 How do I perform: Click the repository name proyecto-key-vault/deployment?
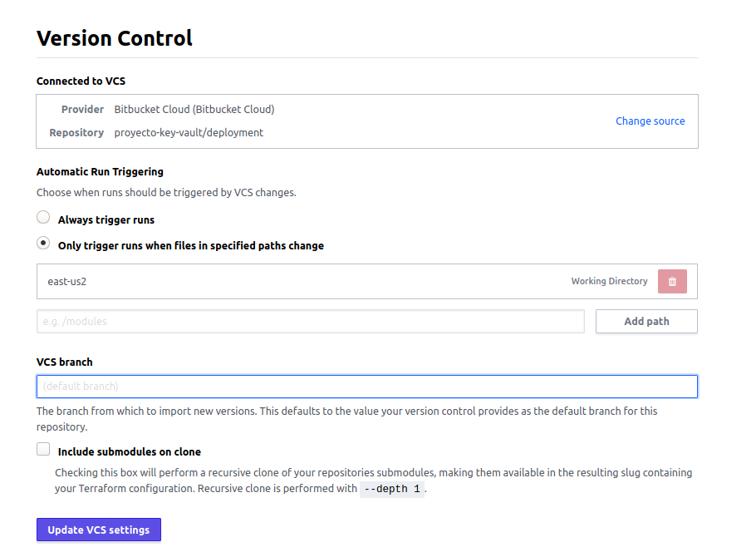click(x=189, y=133)
